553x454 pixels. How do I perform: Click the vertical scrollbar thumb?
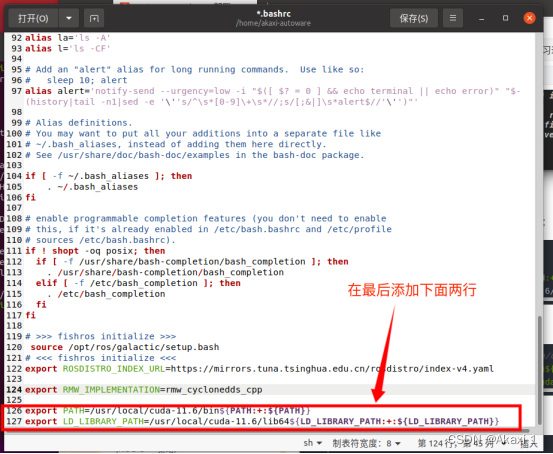point(539,370)
